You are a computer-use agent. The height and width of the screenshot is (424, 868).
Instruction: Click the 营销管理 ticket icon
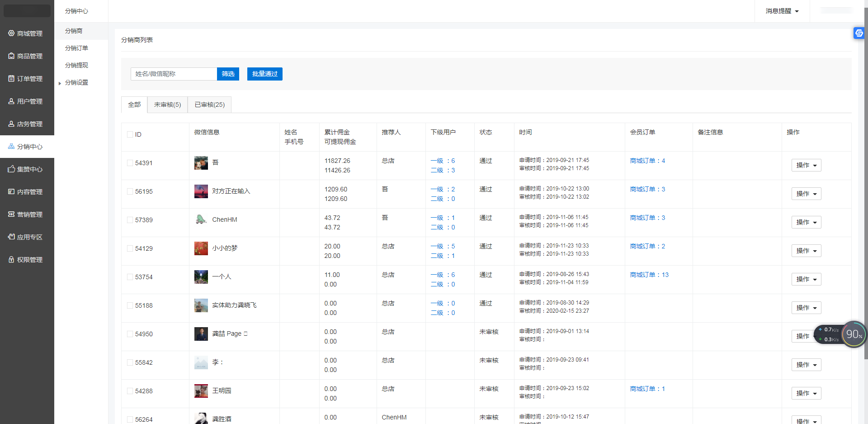tap(11, 214)
